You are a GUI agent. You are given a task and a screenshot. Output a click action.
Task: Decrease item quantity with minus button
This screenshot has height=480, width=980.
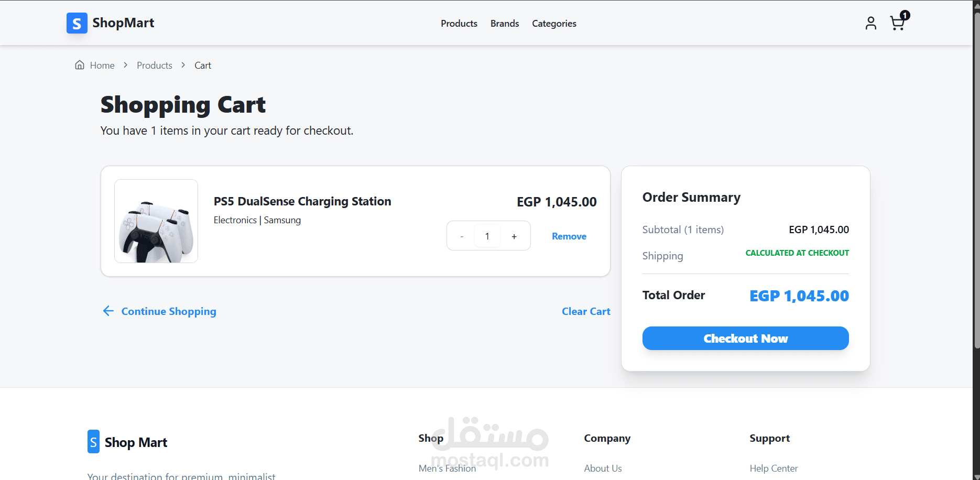[462, 236]
